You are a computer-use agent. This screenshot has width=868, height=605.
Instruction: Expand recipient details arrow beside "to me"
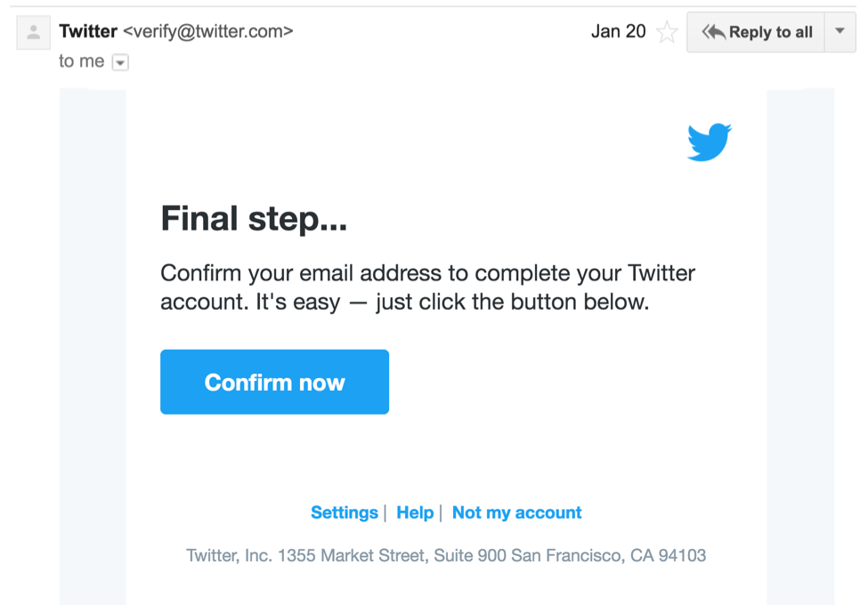120,62
